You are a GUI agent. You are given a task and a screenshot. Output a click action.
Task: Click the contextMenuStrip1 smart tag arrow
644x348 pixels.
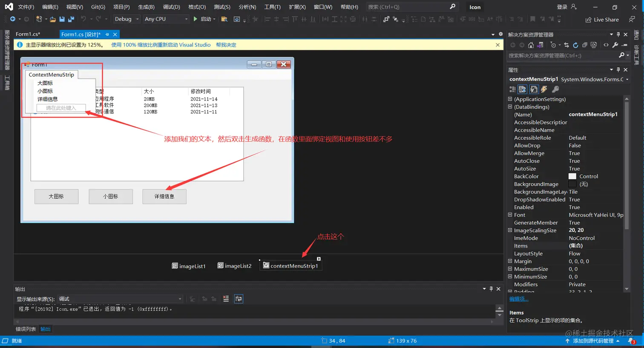319,259
